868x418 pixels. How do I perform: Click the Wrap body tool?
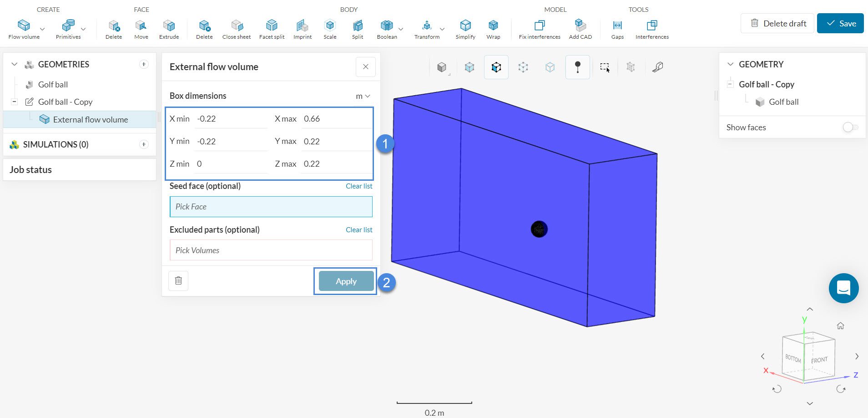point(493,29)
